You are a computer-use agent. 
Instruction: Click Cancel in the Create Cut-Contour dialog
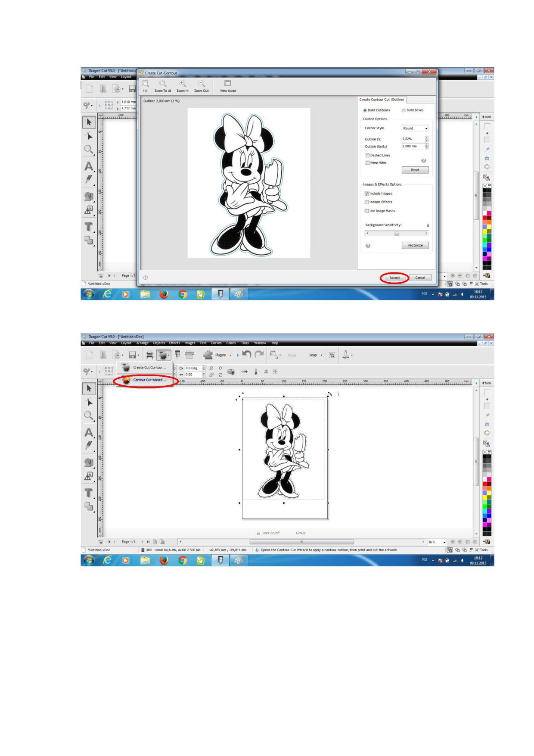(x=420, y=278)
